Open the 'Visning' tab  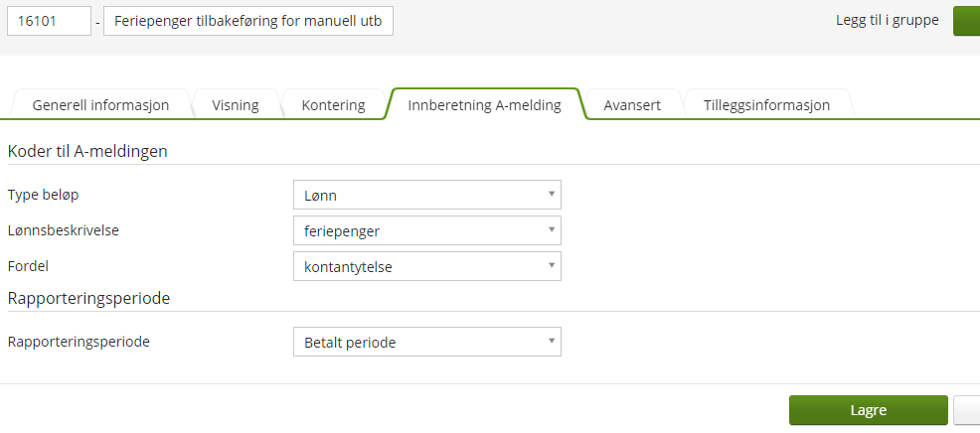pos(235,105)
